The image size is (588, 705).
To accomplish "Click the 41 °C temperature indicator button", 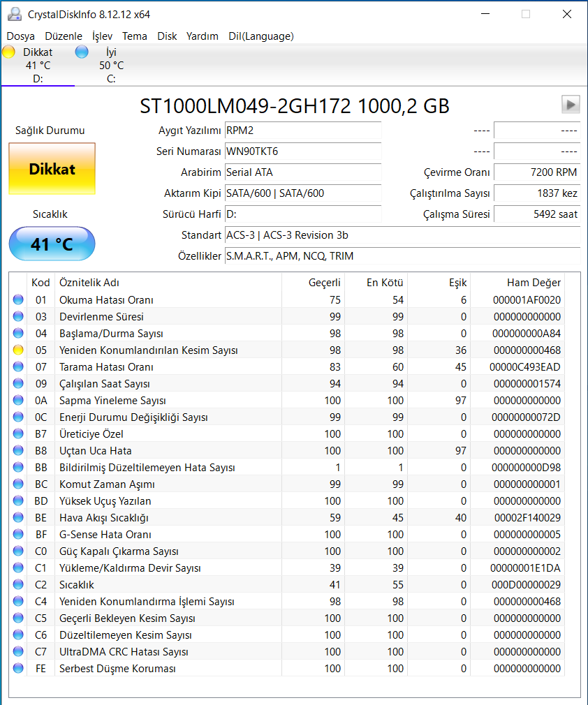I will (52, 244).
